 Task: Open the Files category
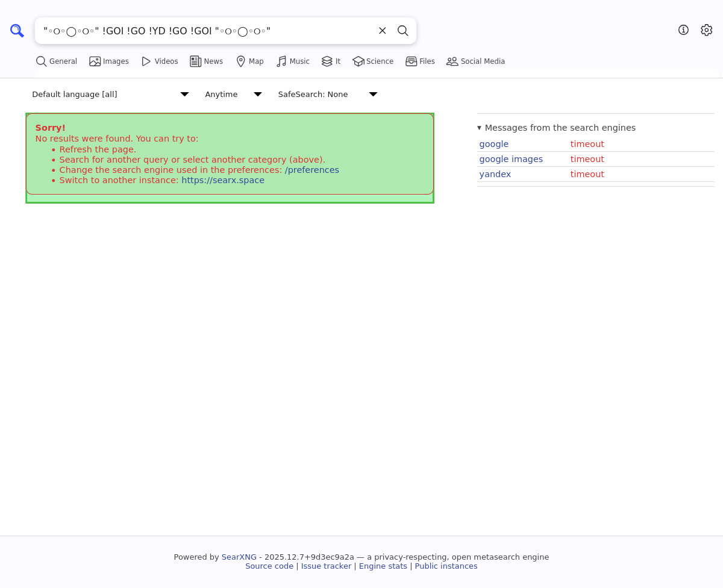[420, 61]
